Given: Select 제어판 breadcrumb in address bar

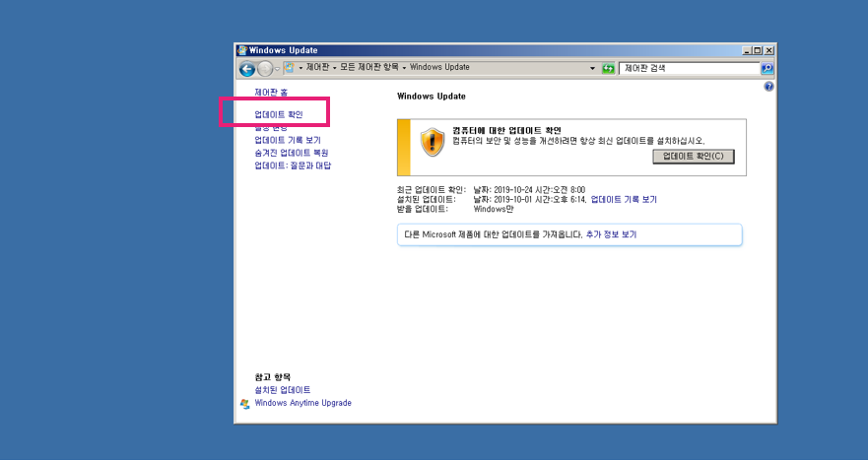Looking at the screenshot, I should point(318,67).
